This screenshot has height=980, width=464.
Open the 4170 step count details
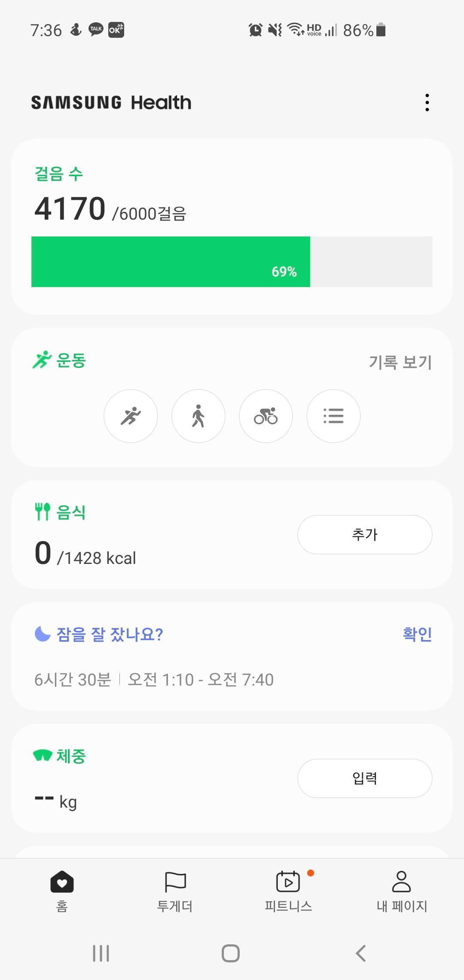point(70,209)
